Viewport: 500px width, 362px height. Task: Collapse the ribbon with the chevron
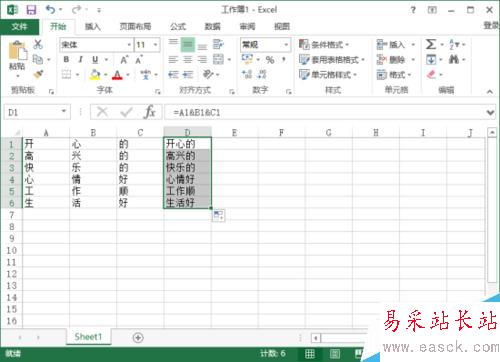pos(490,91)
